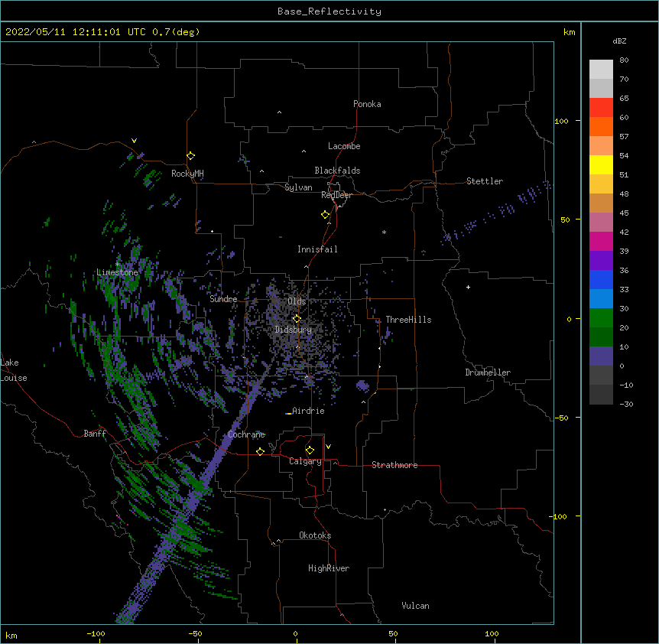Click the Okotoks town label
659x644 pixels.
point(315,535)
